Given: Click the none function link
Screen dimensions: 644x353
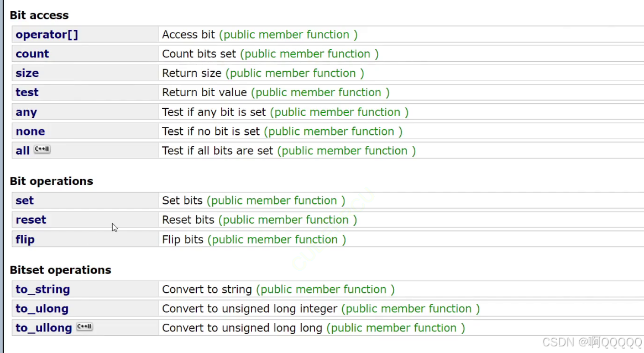Looking at the screenshot, I should [30, 131].
